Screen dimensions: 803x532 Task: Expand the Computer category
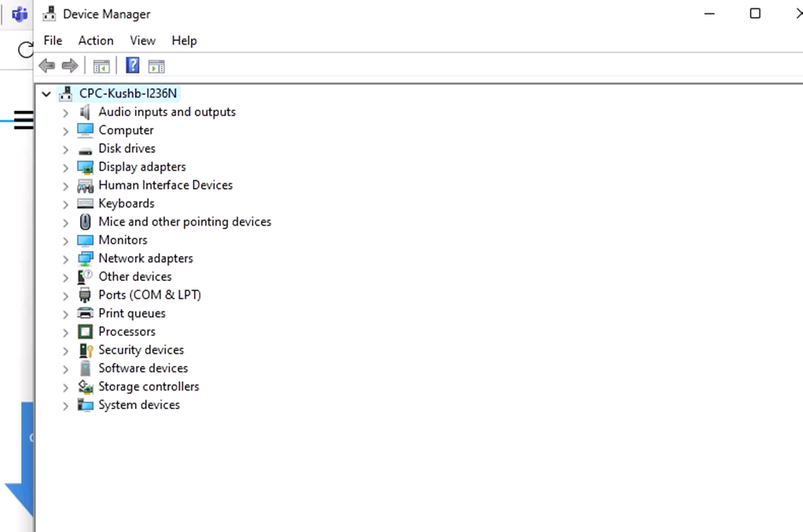(65, 132)
